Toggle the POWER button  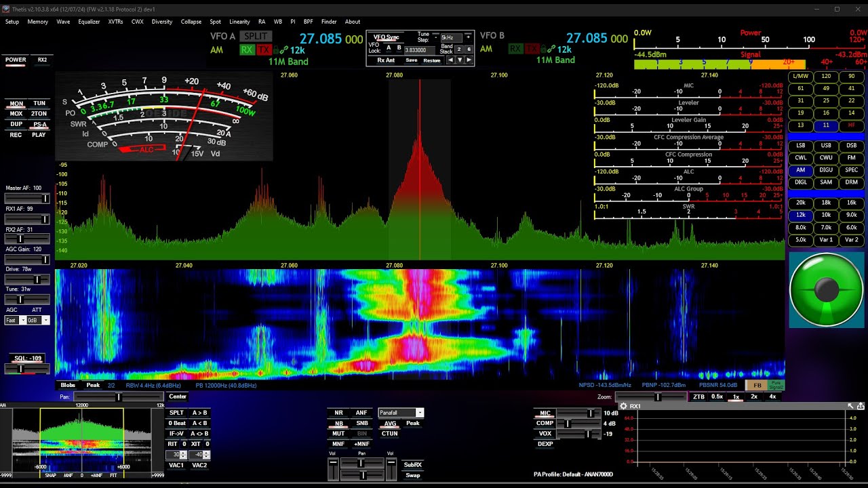[16, 60]
